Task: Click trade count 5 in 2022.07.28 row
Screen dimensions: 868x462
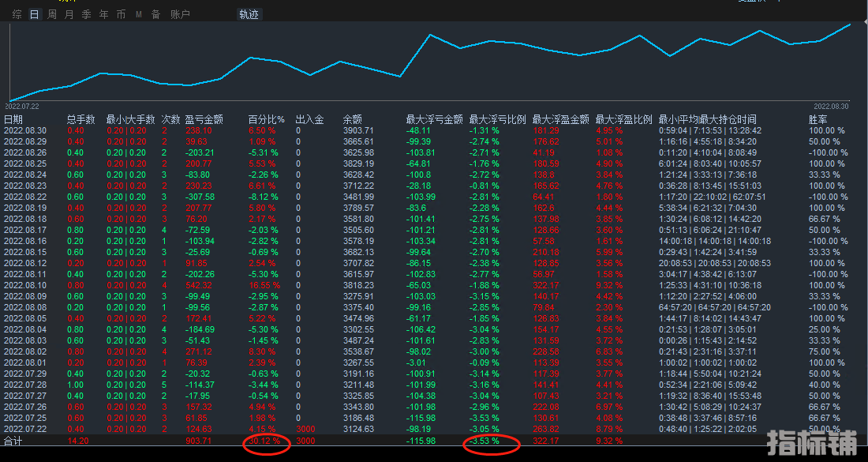Action: pyautogui.click(x=164, y=385)
